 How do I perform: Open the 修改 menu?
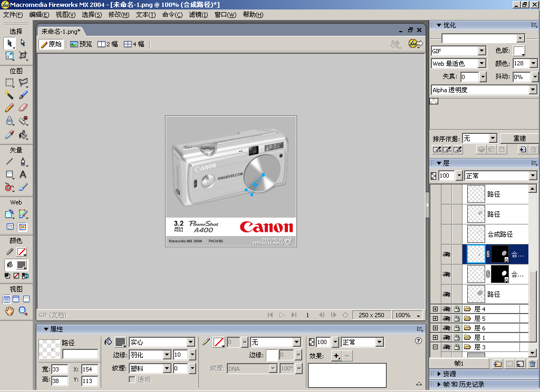119,15
